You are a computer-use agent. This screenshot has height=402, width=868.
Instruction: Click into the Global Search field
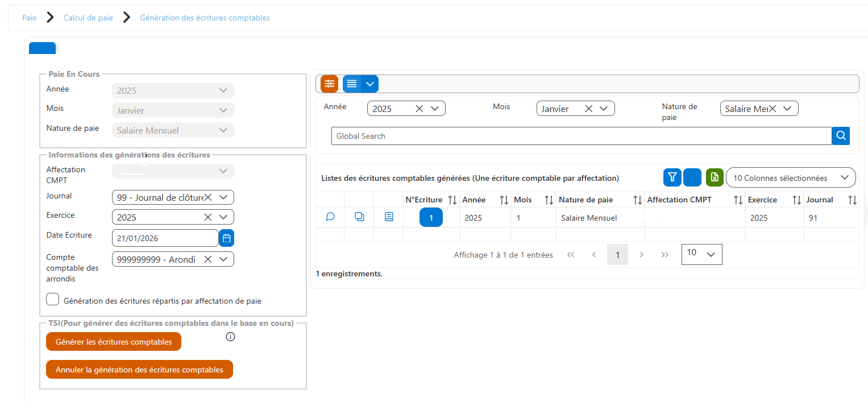tap(582, 136)
